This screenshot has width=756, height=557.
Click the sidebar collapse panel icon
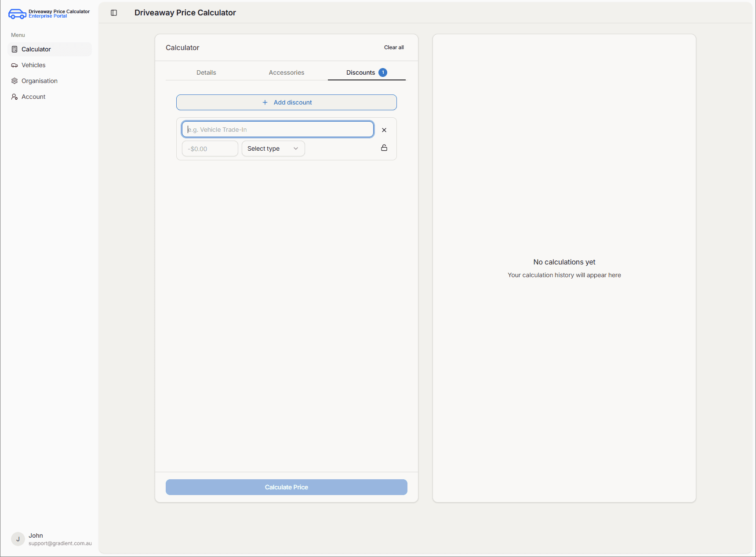point(114,13)
